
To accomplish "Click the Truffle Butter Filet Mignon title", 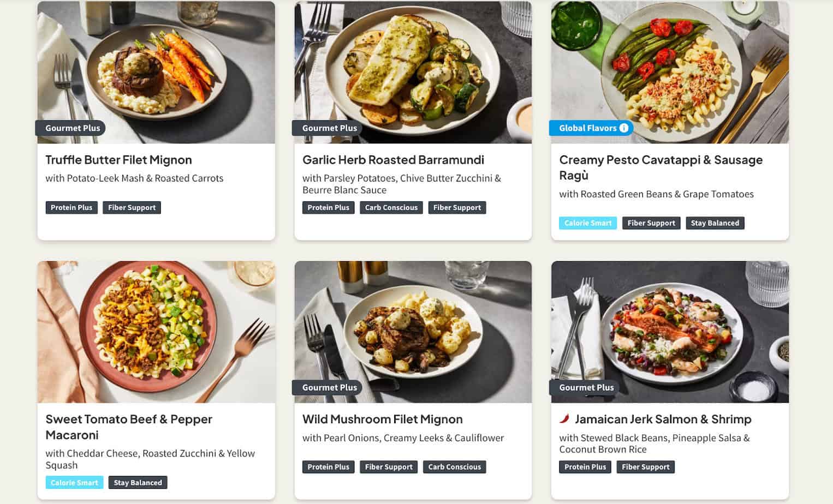I will 118,160.
